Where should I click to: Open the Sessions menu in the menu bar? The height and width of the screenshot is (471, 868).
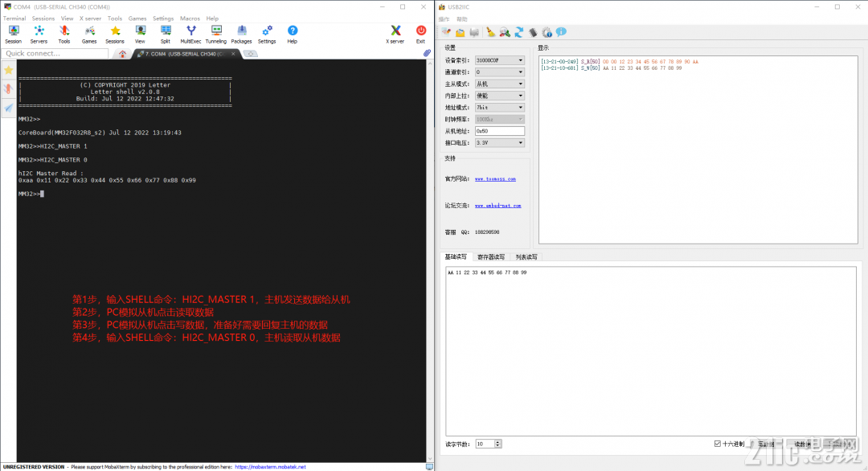pyautogui.click(x=43, y=18)
